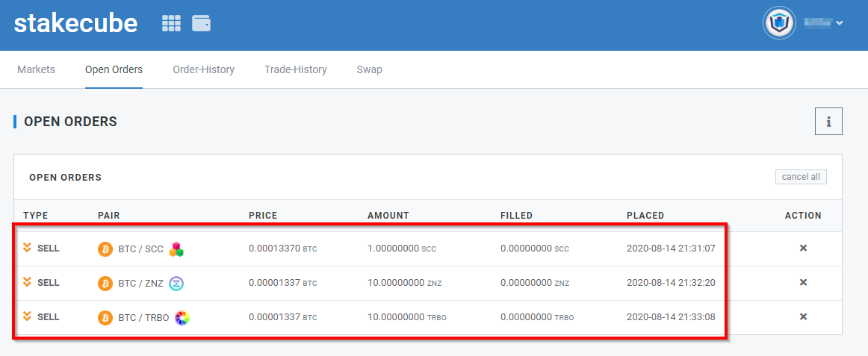The image size is (868, 356).
Task: Click the filled value 0.00000000 SCC
Action: click(535, 249)
